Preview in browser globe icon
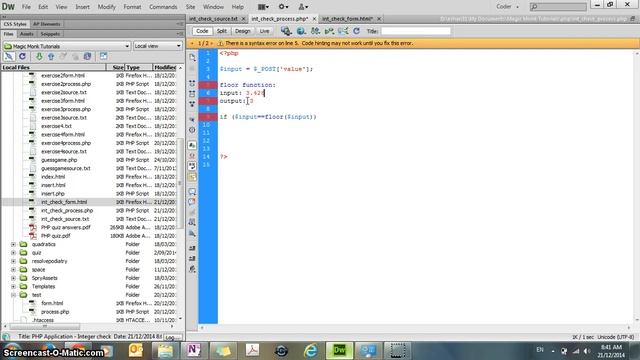This screenshot has width=640, height=360. click(301, 31)
